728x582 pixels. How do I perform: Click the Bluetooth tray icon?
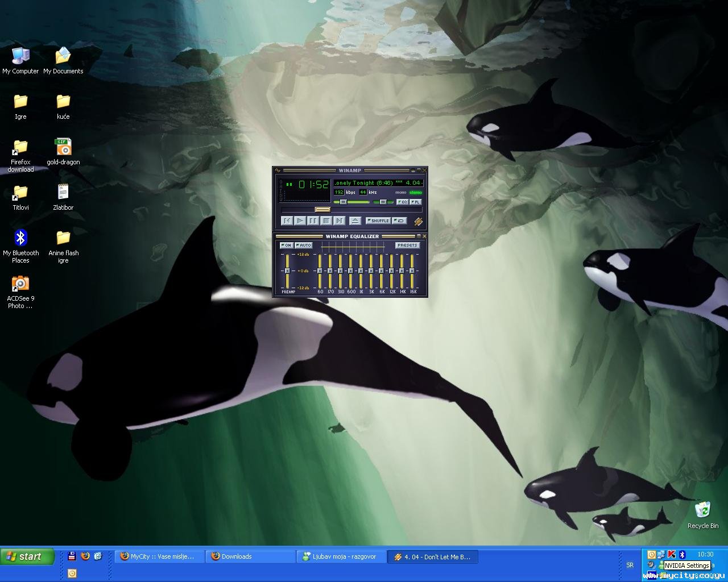pyautogui.click(x=682, y=555)
